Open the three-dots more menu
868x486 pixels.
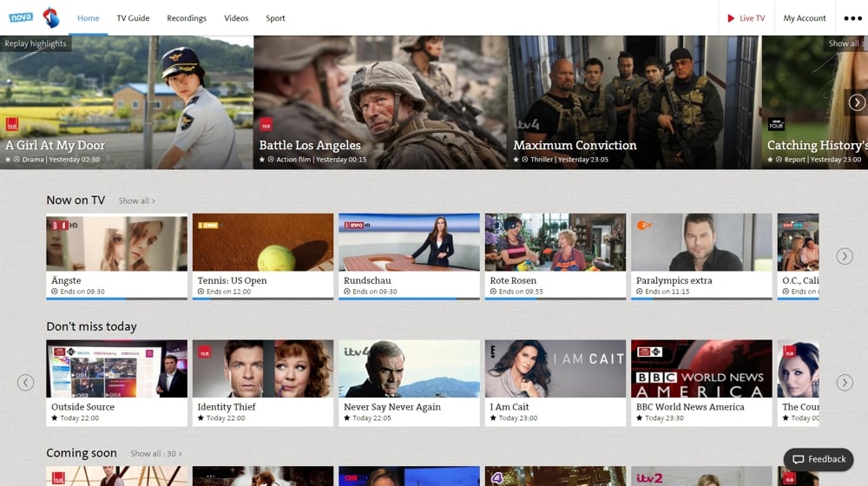(852, 18)
